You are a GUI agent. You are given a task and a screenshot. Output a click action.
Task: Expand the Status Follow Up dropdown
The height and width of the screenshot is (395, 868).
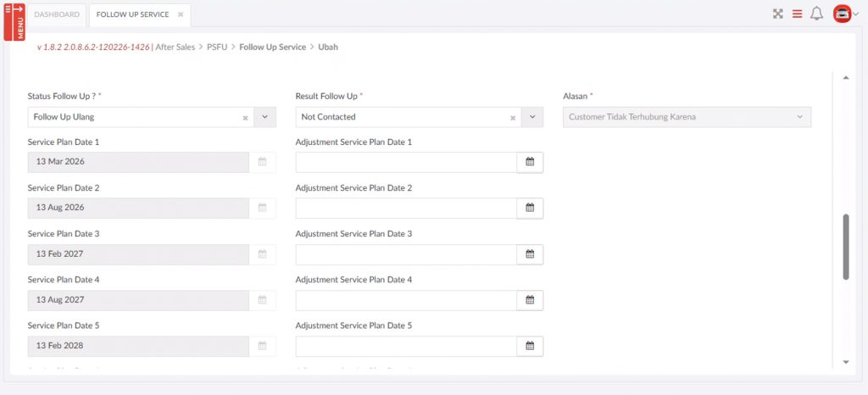[x=264, y=117]
